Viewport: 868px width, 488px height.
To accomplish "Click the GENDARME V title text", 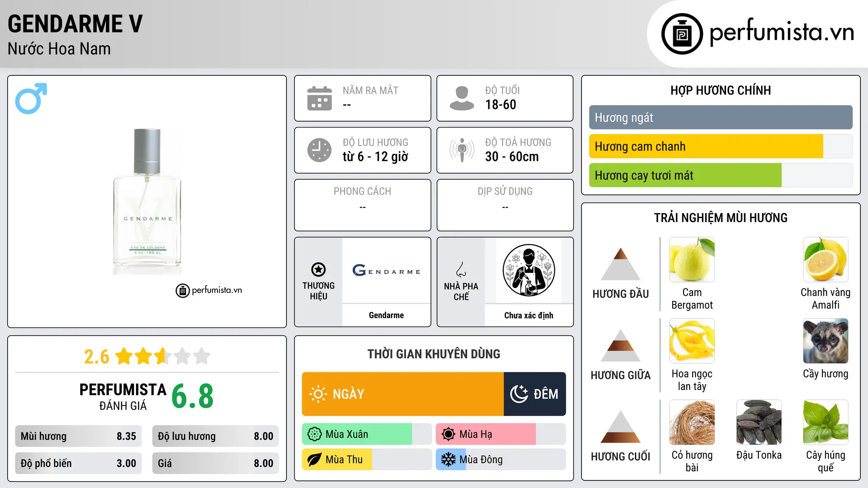I will (x=75, y=24).
